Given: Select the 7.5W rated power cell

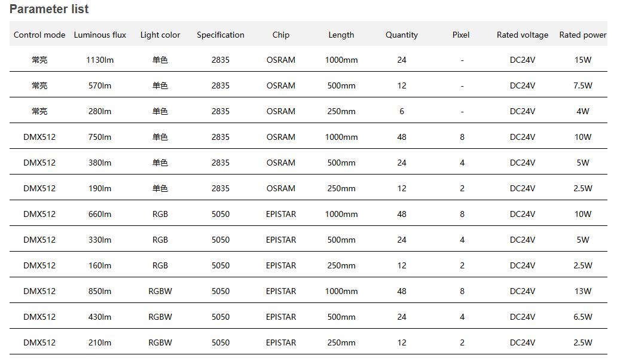Looking at the screenshot, I should point(582,85).
